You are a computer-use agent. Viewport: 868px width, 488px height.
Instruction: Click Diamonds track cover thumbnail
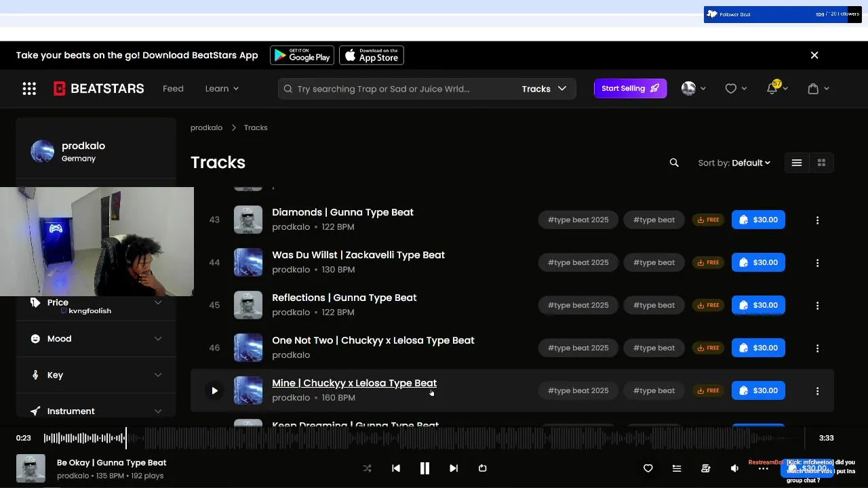coord(248,220)
